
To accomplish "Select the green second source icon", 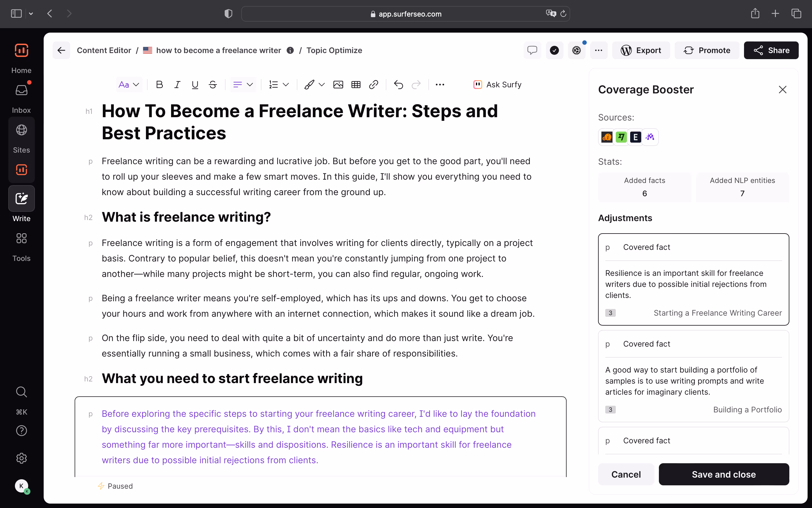I will click(x=621, y=137).
